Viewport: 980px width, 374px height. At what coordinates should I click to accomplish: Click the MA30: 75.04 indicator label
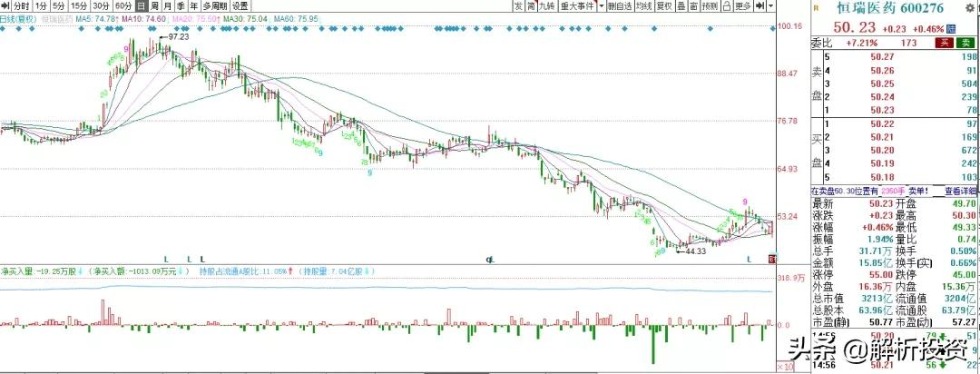[x=246, y=19]
